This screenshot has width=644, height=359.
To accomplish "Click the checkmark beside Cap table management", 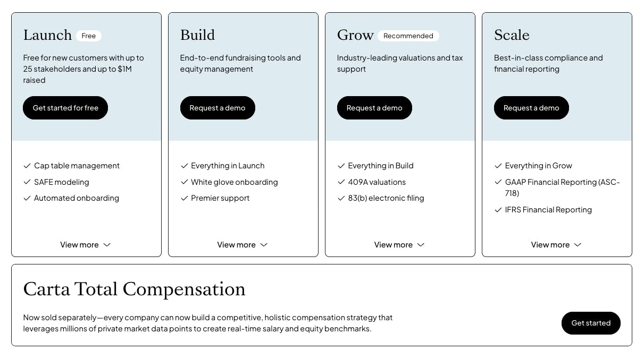I will pos(27,166).
